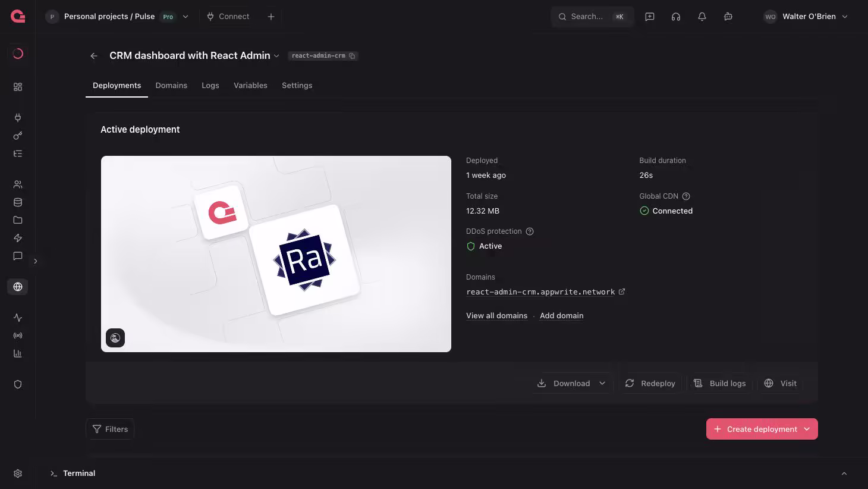Click the circular progress icon atop the sidebar
Viewport: 868px width, 489px height.
coord(18,54)
